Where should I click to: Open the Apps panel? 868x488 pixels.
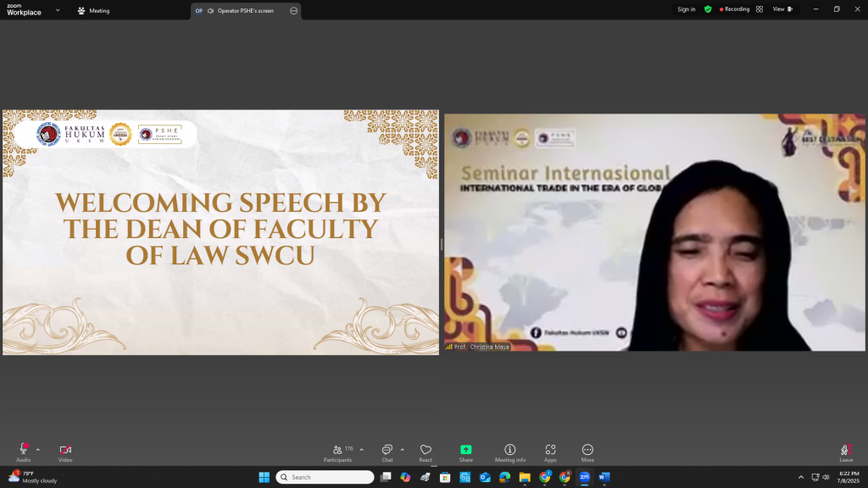tap(550, 450)
